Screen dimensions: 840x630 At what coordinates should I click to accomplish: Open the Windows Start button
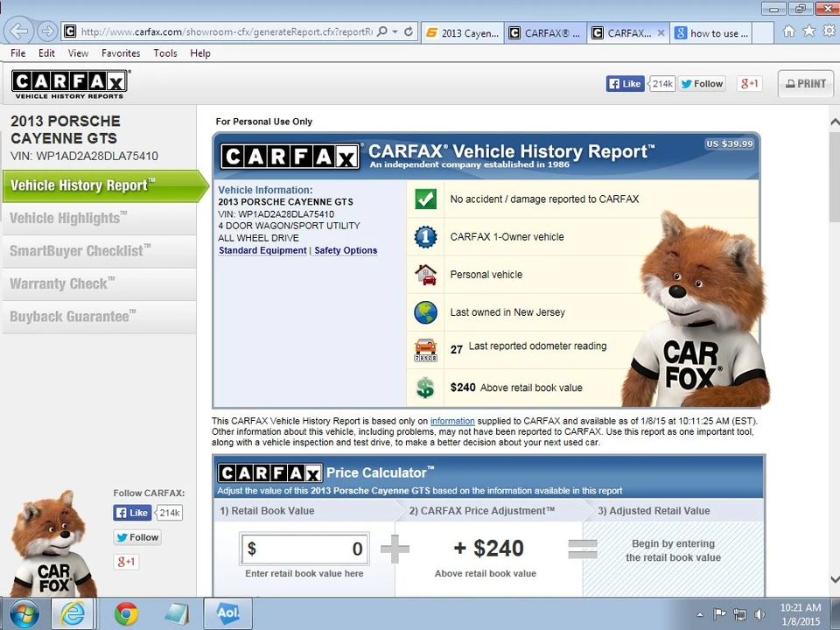pos(23,614)
